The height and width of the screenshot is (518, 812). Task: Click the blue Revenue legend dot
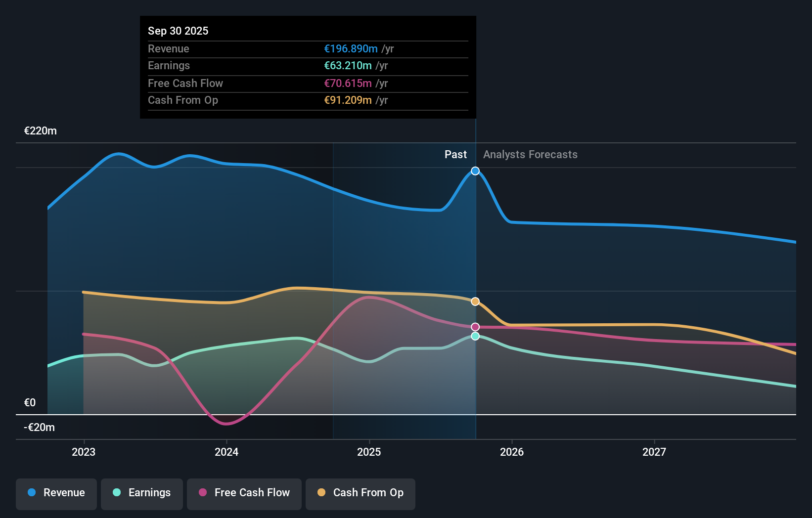coord(31,493)
